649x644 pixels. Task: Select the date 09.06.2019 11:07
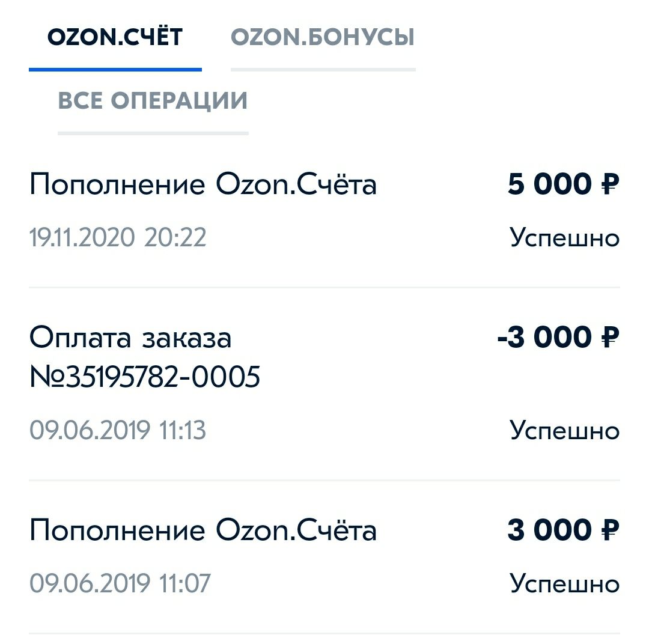[x=120, y=583]
